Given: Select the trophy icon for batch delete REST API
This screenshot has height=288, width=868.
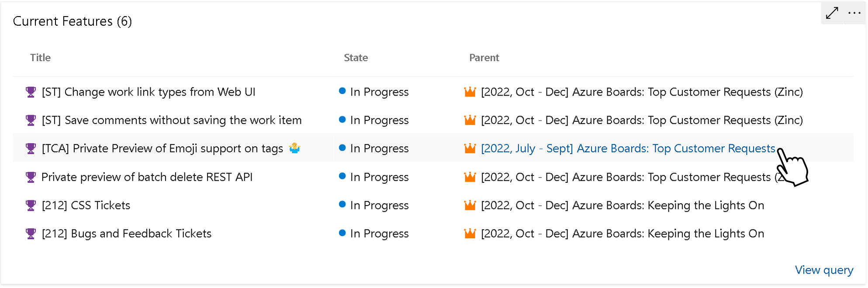Looking at the screenshot, I should tap(30, 177).
